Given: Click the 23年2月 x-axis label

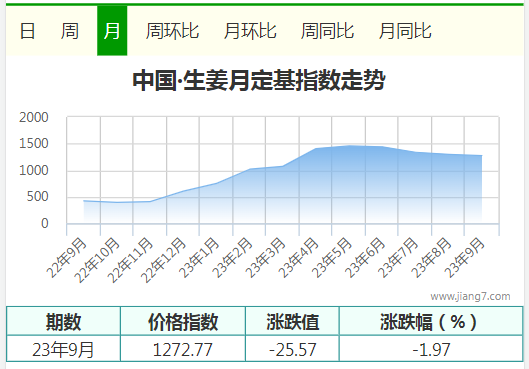Looking at the screenshot, I should pos(232,258).
